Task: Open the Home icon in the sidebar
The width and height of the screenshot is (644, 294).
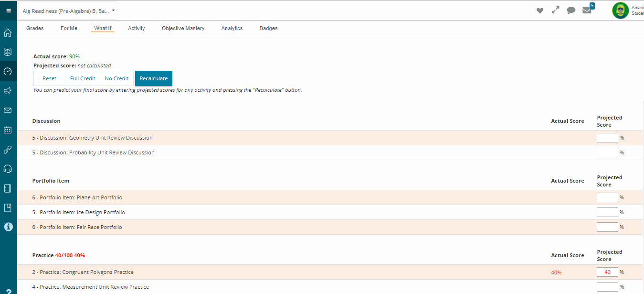Action: pyautogui.click(x=8, y=33)
